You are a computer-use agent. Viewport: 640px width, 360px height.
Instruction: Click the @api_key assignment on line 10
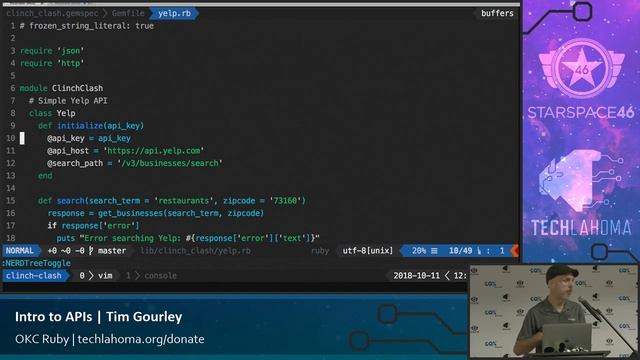click(89, 138)
